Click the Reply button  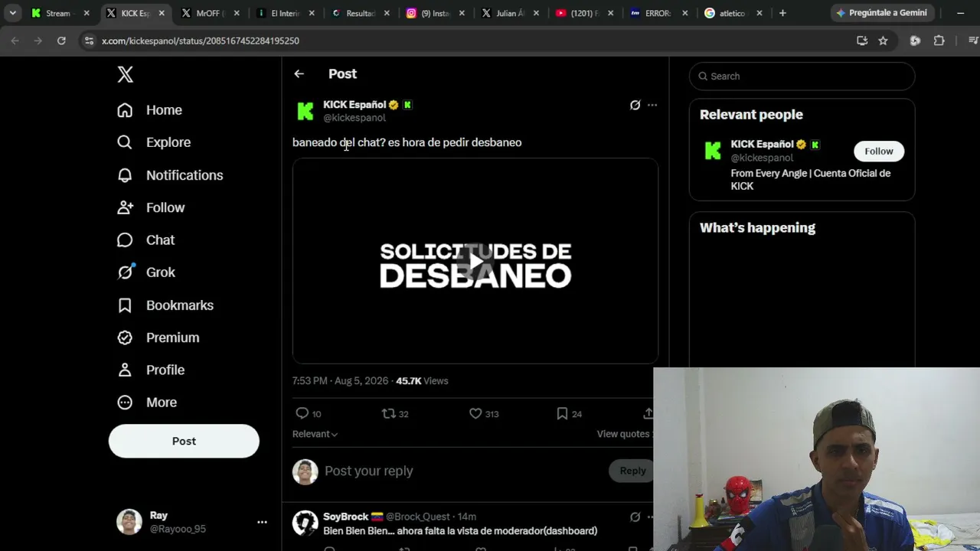point(632,471)
